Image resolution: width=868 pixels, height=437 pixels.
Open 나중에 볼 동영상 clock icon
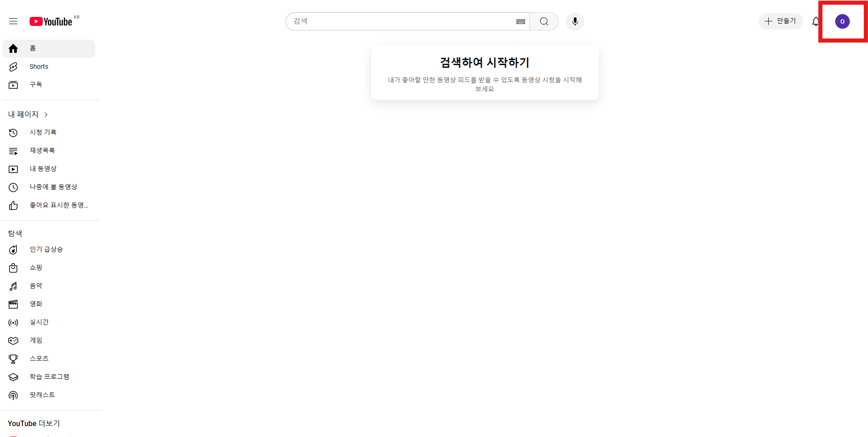click(x=13, y=188)
